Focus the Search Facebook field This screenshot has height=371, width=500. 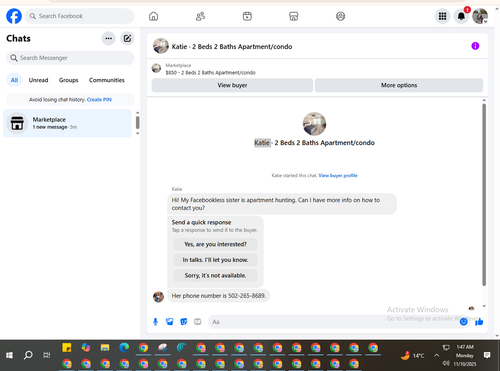coord(80,16)
